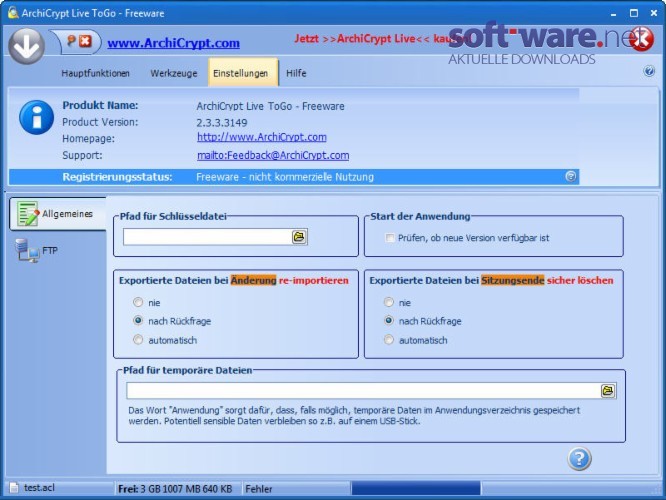Select 'nach Rückfrage' for re-importieren

pyautogui.click(x=138, y=320)
